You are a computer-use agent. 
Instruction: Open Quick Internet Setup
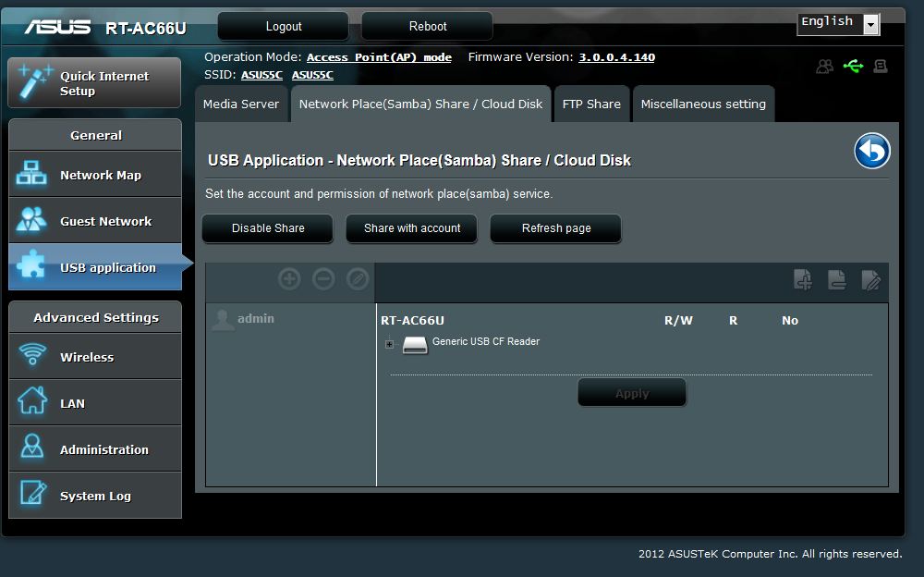pos(94,82)
